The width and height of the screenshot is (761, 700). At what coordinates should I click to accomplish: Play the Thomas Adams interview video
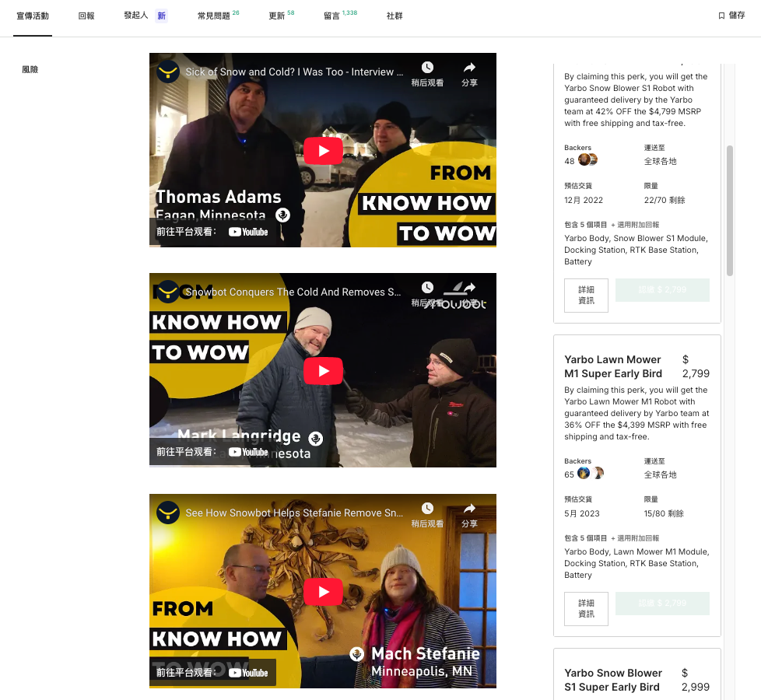323,151
